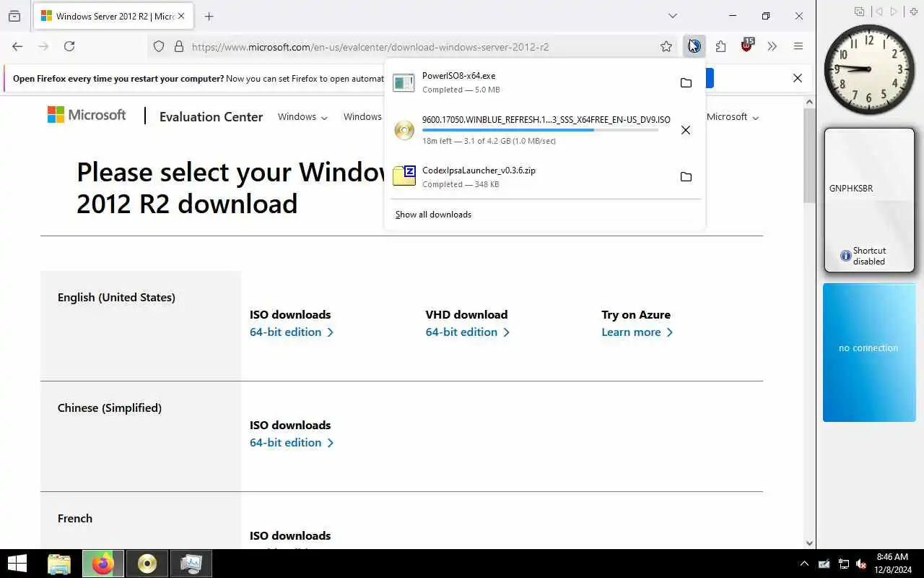The width and height of the screenshot is (924, 578).
Task: Show hidden tray icons arrow
Action: tap(804, 564)
